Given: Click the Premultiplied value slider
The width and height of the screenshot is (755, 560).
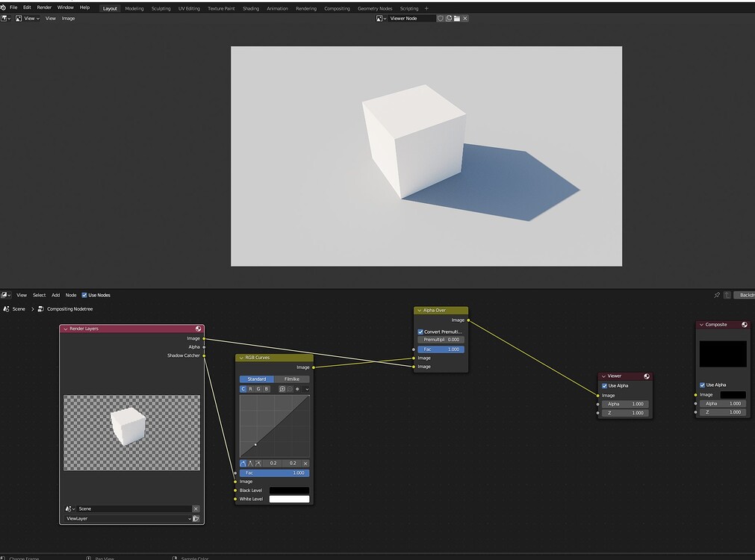Looking at the screenshot, I should point(441,340).
